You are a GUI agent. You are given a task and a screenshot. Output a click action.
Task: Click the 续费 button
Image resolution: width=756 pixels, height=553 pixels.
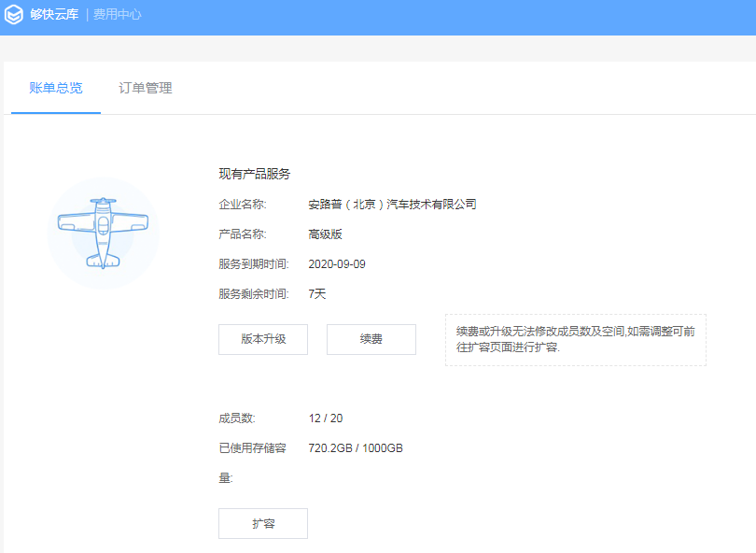tap(371, 339)
